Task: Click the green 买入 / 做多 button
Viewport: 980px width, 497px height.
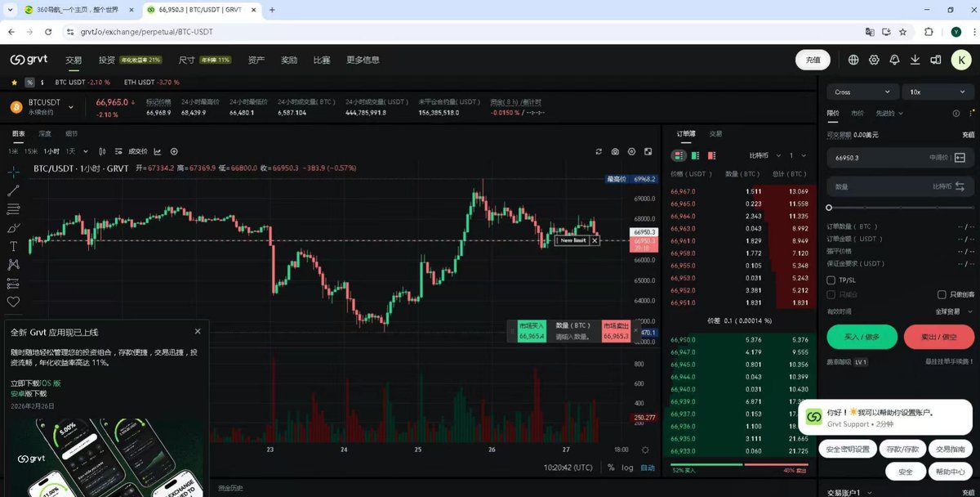Action: (862, 336)
